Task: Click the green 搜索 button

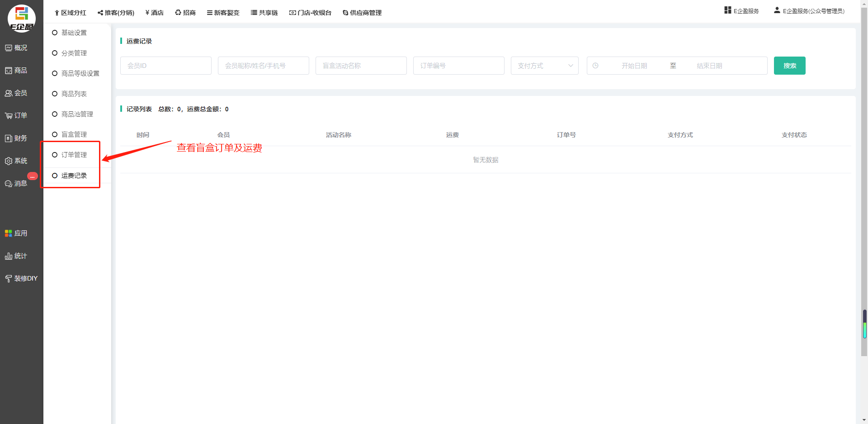Action: click(x=789, y=66)
